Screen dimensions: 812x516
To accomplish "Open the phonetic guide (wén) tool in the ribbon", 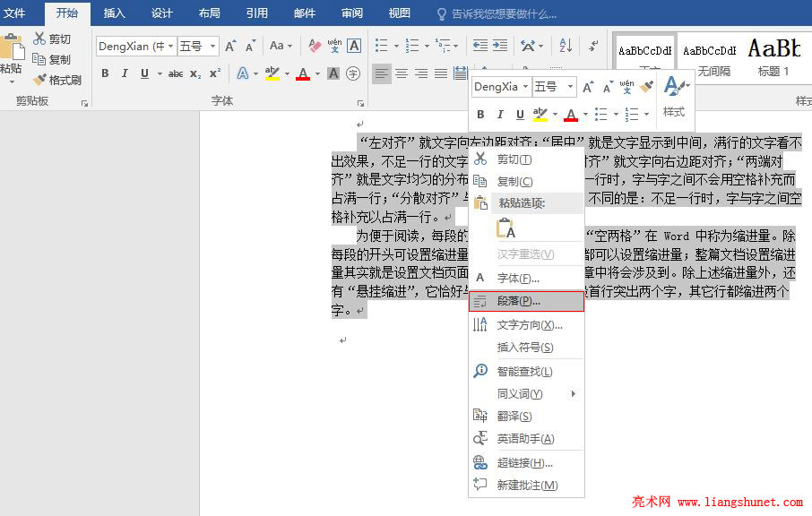I will coord(334,46).
